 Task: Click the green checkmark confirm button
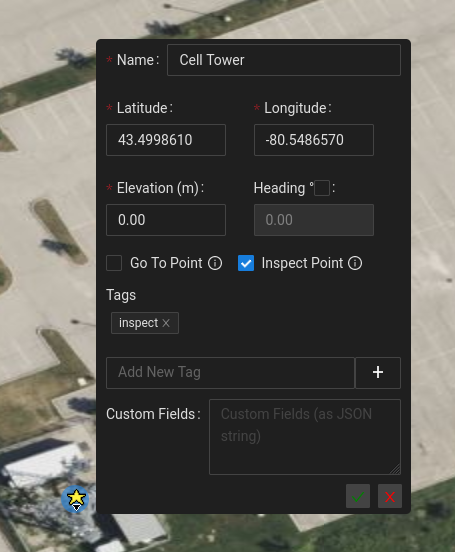(x=358, y=496)
